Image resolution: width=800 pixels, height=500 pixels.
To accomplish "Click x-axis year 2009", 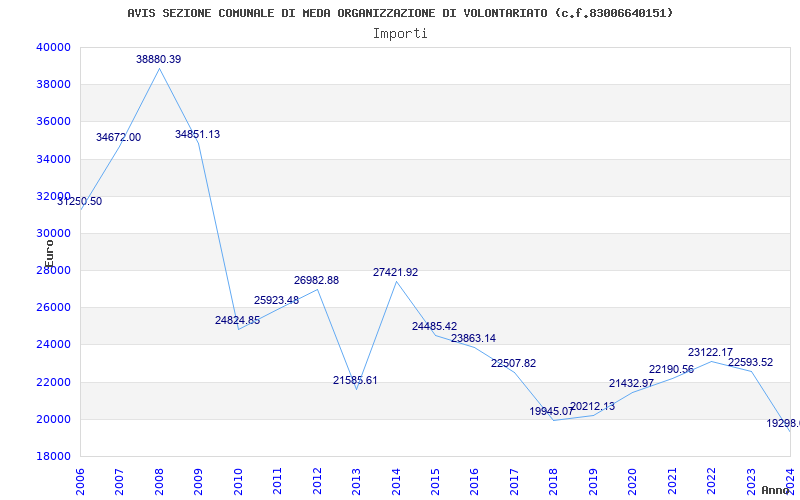I will (x=198, y=481).
